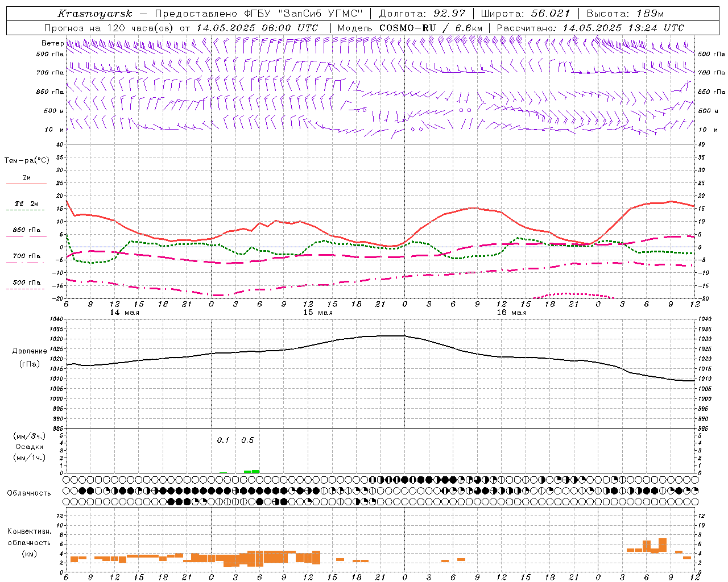
Task: Click the 16 мая date label
Action: coord(511,313)
